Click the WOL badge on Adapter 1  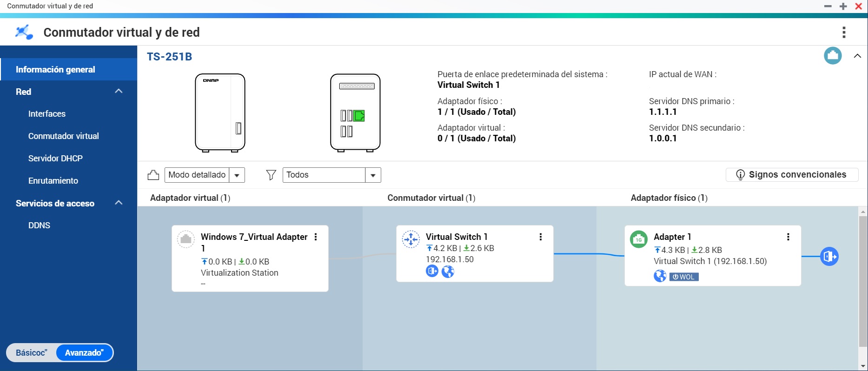[684, 277]
